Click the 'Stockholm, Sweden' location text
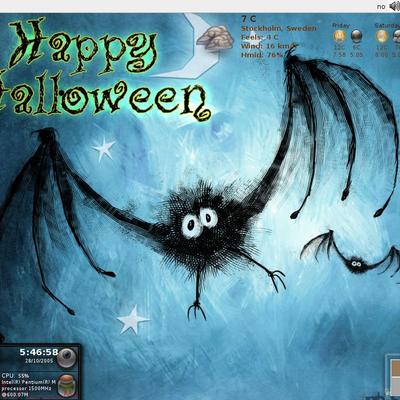The width and height of the screenshot is (400, 400). pos(279,28)
